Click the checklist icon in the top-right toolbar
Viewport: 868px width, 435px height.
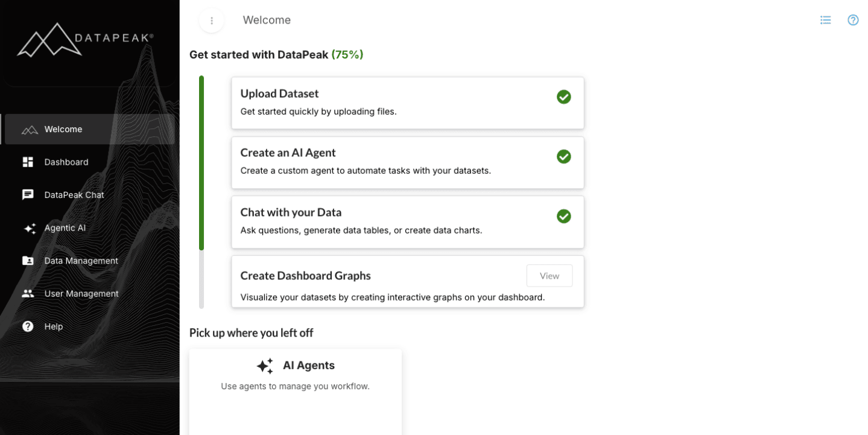825,20
